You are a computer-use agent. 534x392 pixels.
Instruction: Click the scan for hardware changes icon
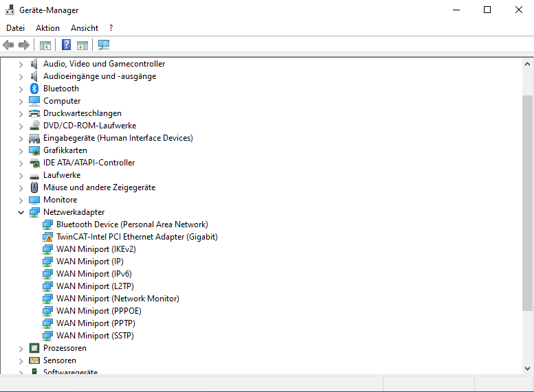[104, 45]
